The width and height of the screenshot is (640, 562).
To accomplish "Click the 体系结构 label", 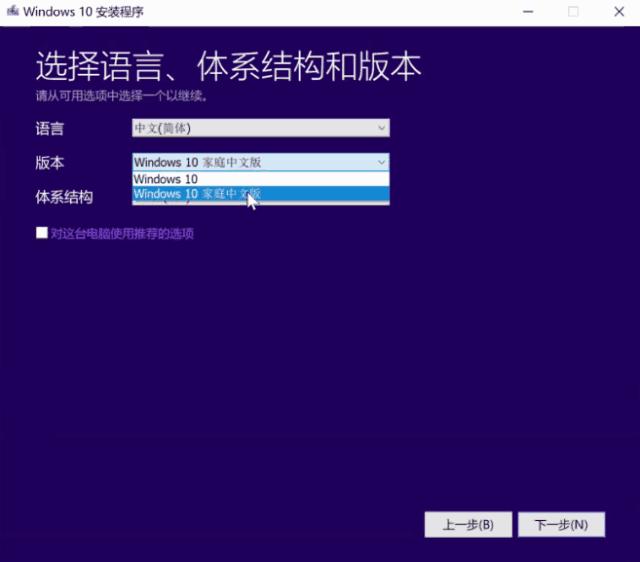I will (64, 197).
